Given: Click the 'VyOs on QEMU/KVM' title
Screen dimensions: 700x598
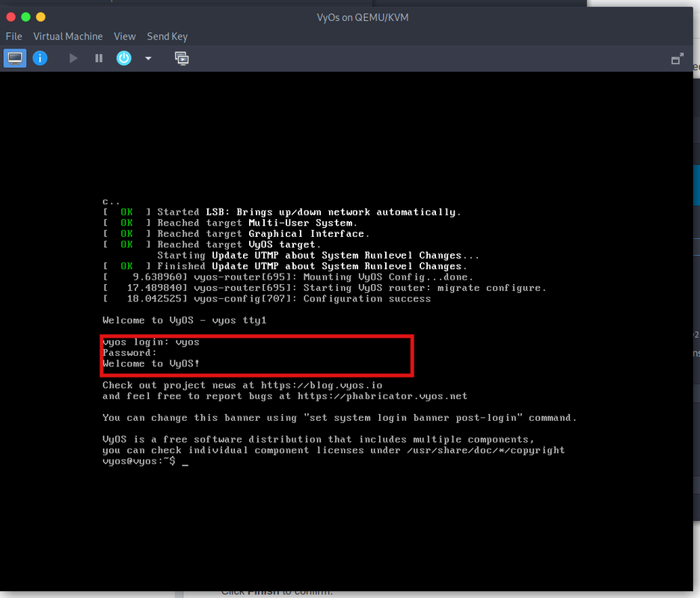Looking at the screenshot, I should (x=363, y=17).
